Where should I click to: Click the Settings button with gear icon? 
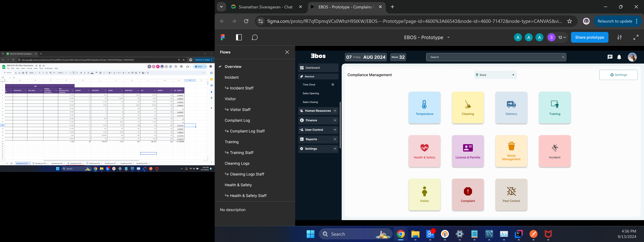[618, 75]
